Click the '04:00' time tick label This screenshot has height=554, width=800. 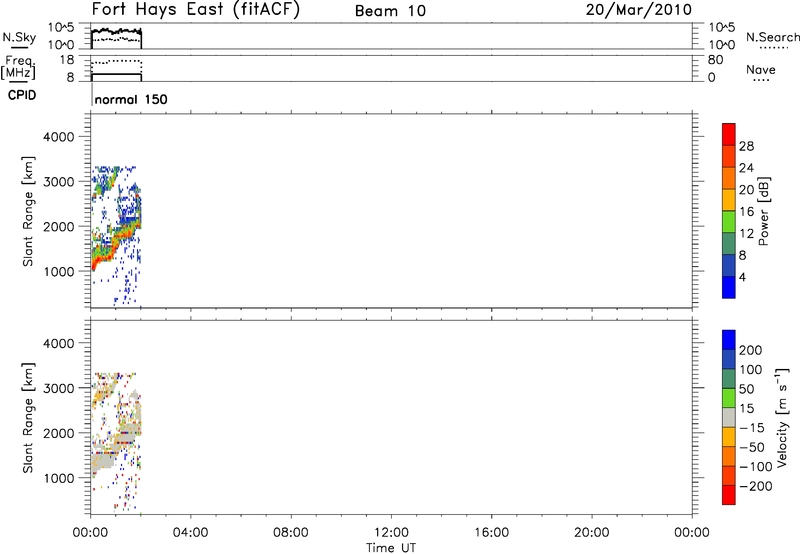coord(191,533)
